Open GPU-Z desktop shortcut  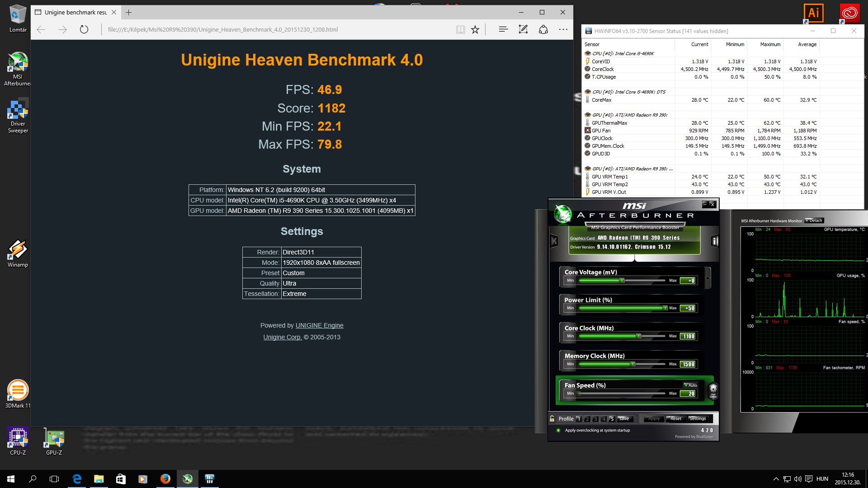click(x=54, y=441)
